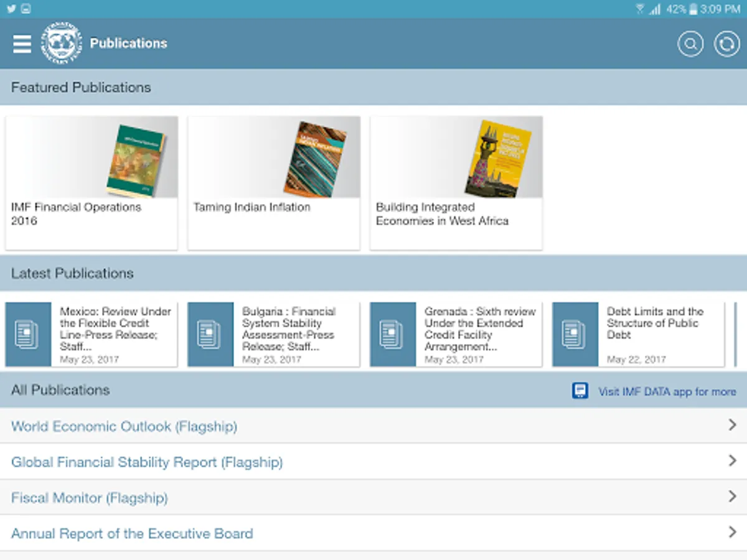Expand Fiscal Monitor chevron arrow

point(732,497)
